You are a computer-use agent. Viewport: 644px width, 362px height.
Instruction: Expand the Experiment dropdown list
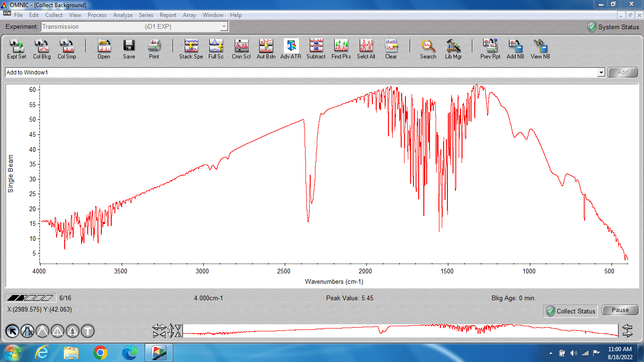pyautogui.click(x=224, y=27)
